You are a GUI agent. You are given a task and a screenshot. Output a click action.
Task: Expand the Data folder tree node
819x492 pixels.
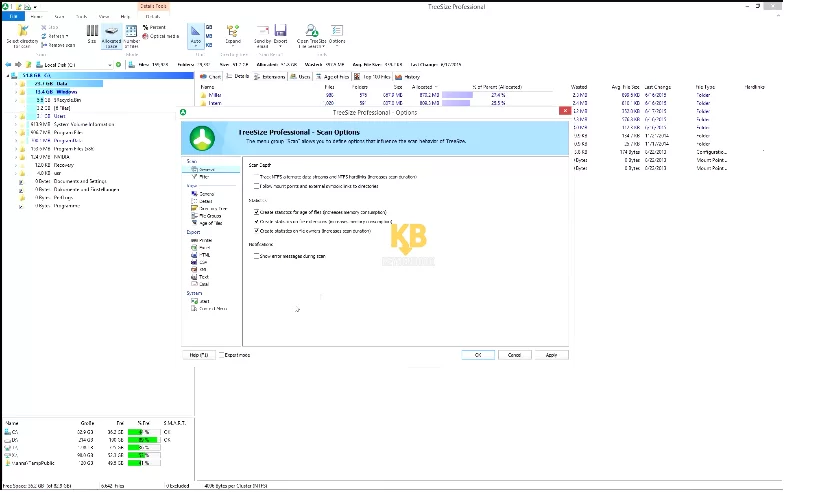click(17, 83)
